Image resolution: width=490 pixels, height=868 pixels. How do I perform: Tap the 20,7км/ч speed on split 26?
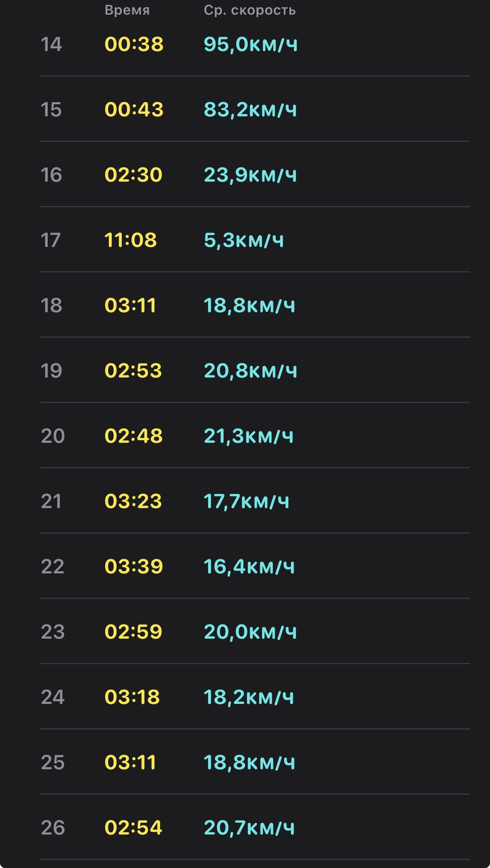[250, 828]
